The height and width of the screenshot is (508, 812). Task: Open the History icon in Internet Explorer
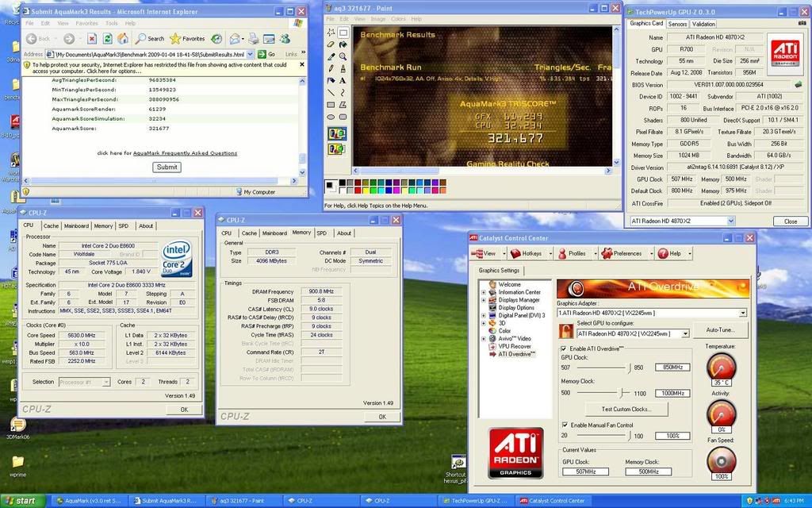coord(216,38)
